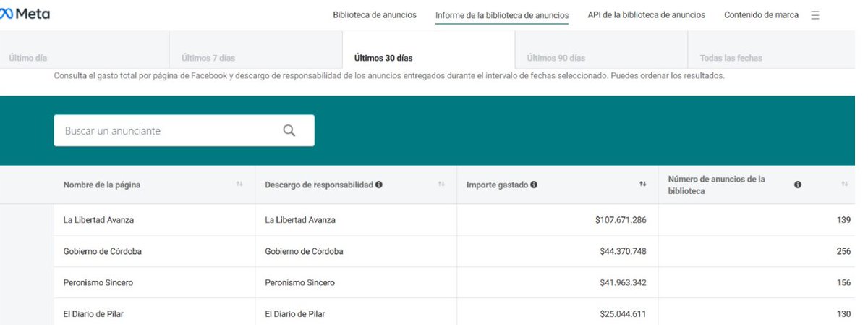Click Descargo de responsabilidad column header
The image size is (868, 325).
319,185
